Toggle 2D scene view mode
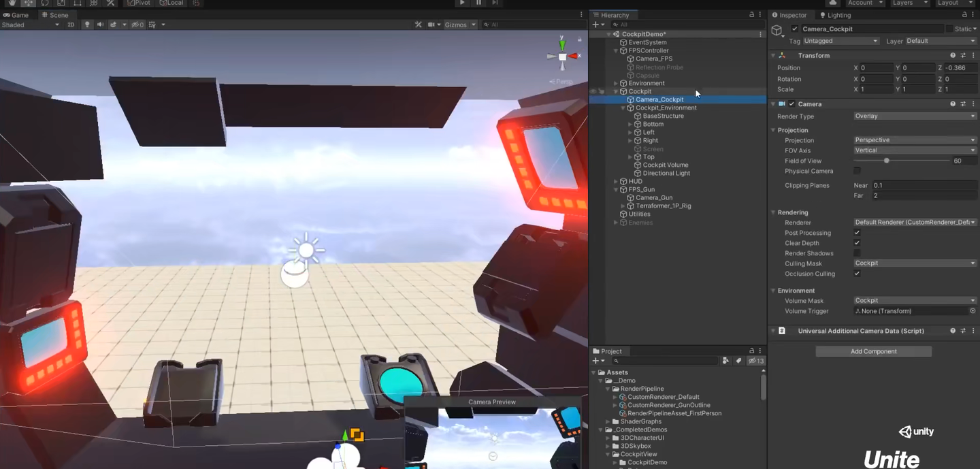Screen dimensions: 980x469 pos(71,25)
